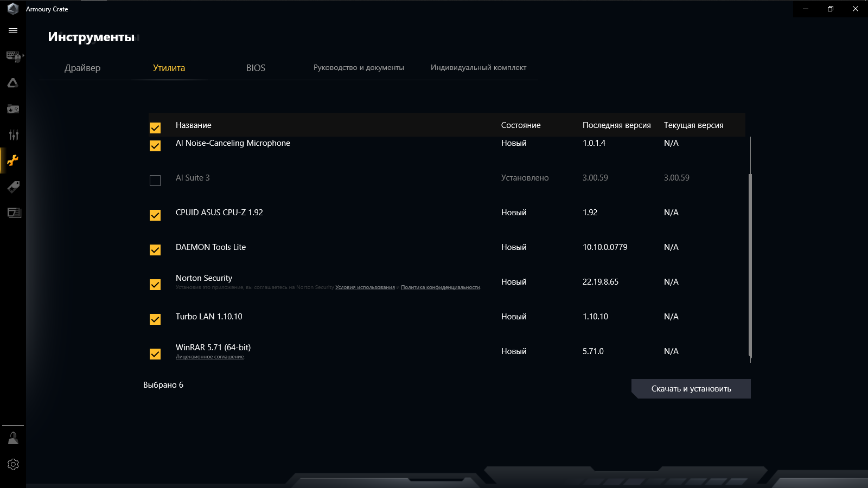Open the Индивидуальный комплект tab

[x=478, y=68]
